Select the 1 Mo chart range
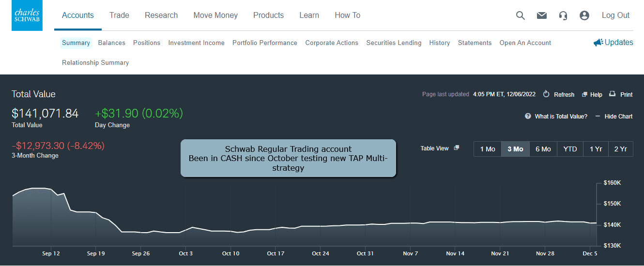 [x=487, y=149]
